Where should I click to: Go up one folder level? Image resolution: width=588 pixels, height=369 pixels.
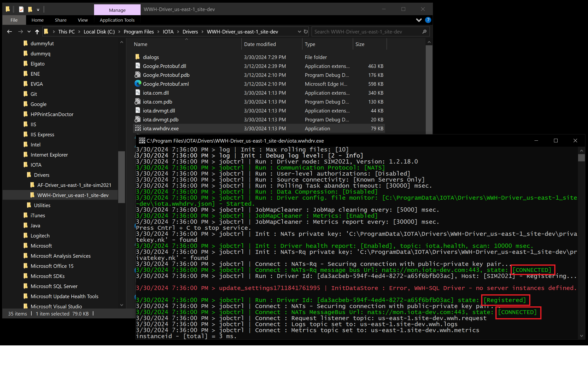click(x=37, y=32)
